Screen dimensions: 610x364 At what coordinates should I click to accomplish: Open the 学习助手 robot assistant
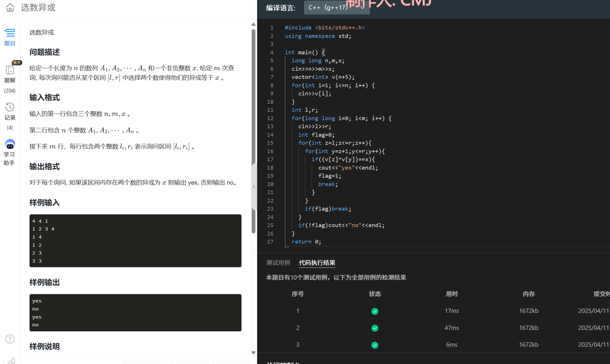tap(10, 144)
